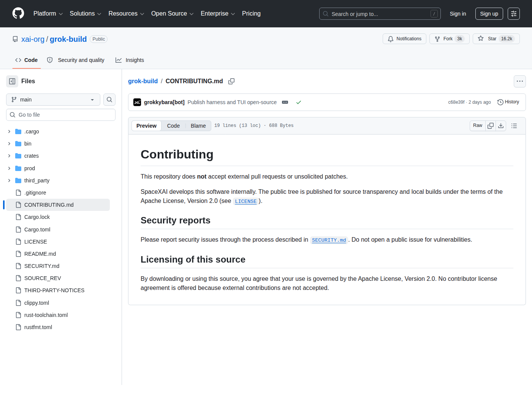532x418 pixels.
Task: View the green check commit status
Action: tap(299, 102)
